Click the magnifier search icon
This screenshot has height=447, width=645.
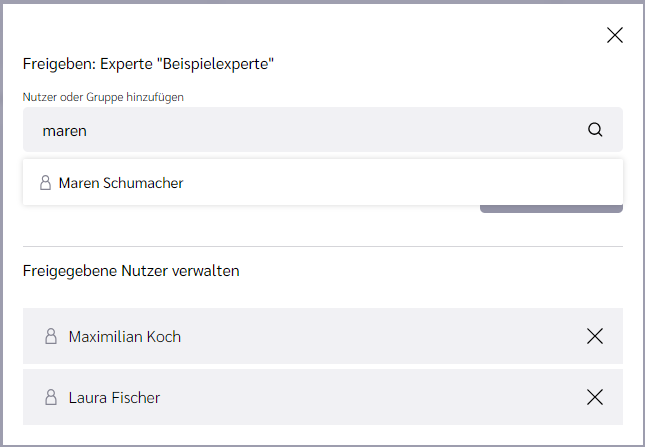coord(595,130)
